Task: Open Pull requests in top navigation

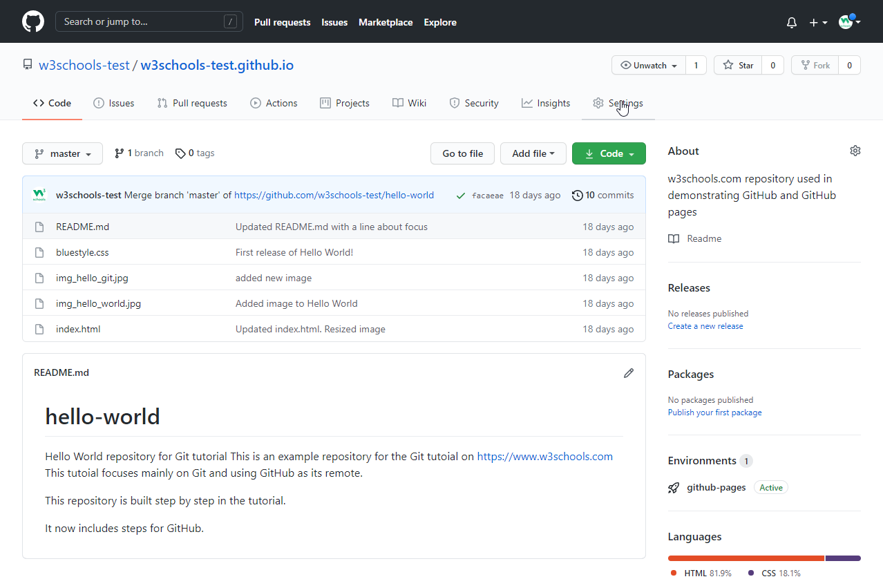Action: pos(282,22)
